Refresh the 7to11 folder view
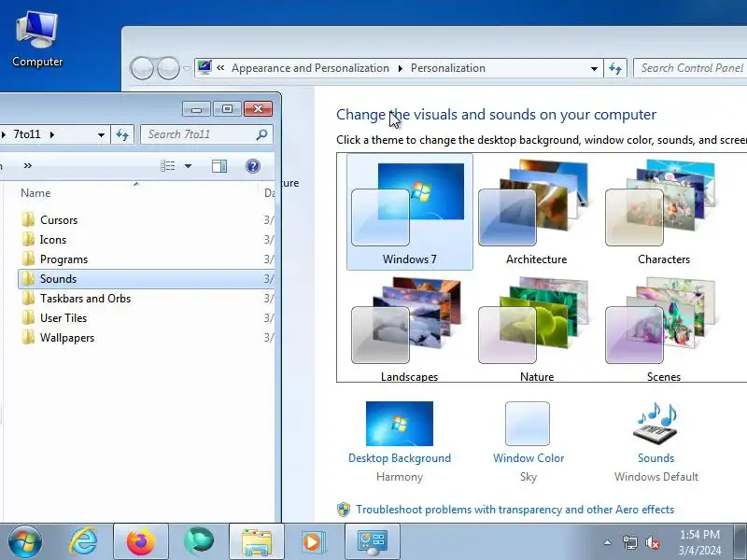This screenshot has width=747, height=560. point(122,134)
